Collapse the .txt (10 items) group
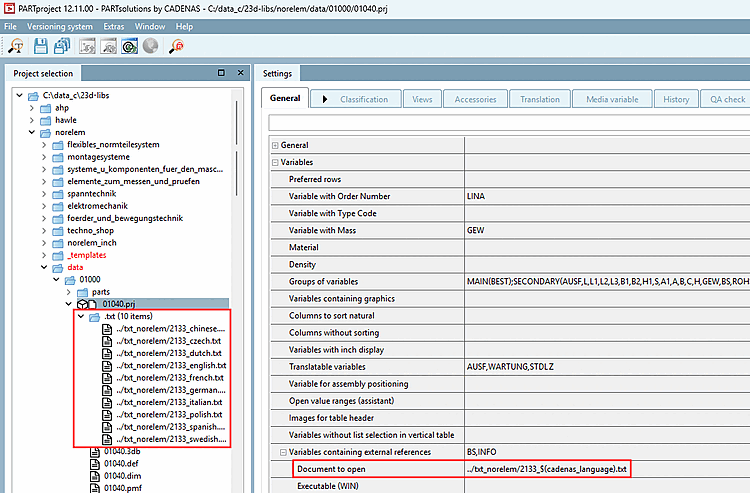This screenshot has height=493, width=750. [81, 316]
